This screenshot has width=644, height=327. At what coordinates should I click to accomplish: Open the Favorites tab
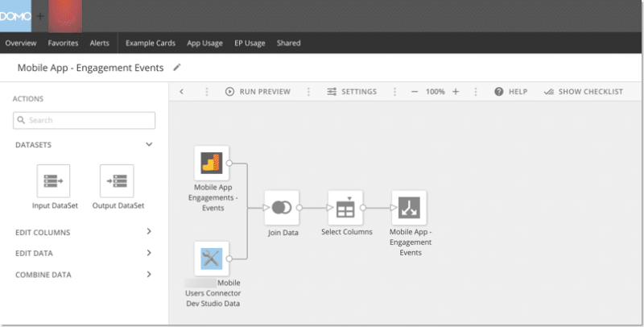tap(63, 43)
